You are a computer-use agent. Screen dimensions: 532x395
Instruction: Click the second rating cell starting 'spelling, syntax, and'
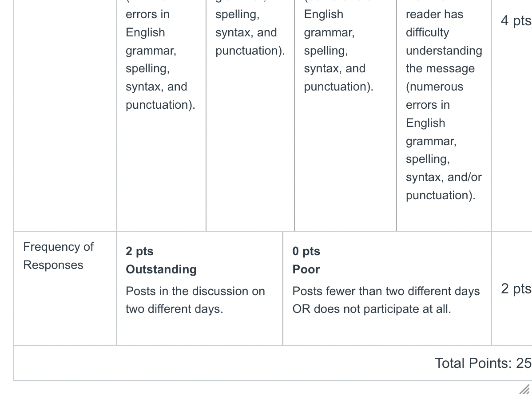[250, 115]
